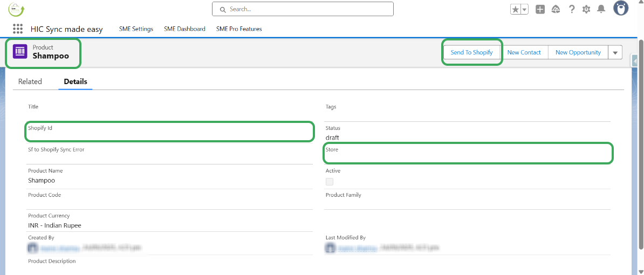
Task: Click the Tags field label
Action: pyautogui.click(x=331, y=107)
